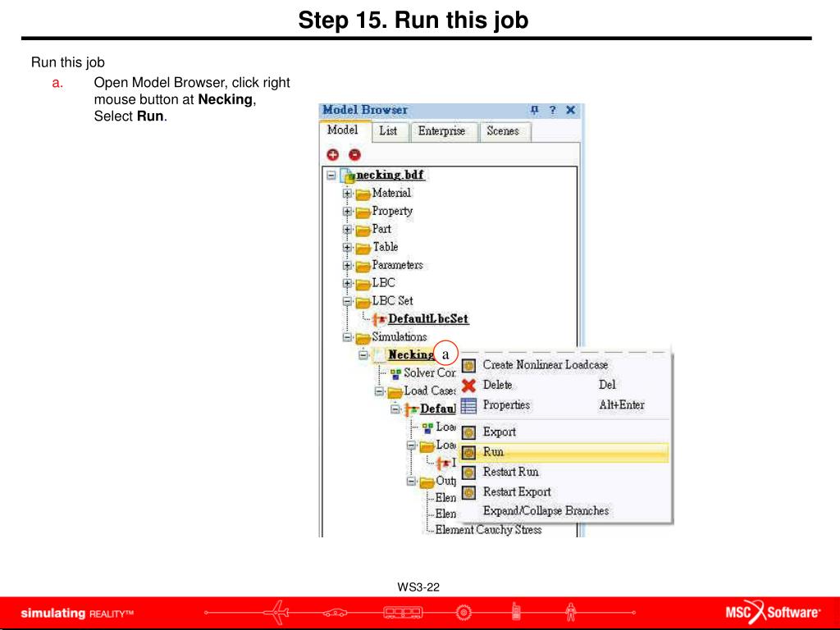Screen dimensions: 840x630
Task: Expand the Table folder node
Action: pyautogui.click(x=347, y=248)
